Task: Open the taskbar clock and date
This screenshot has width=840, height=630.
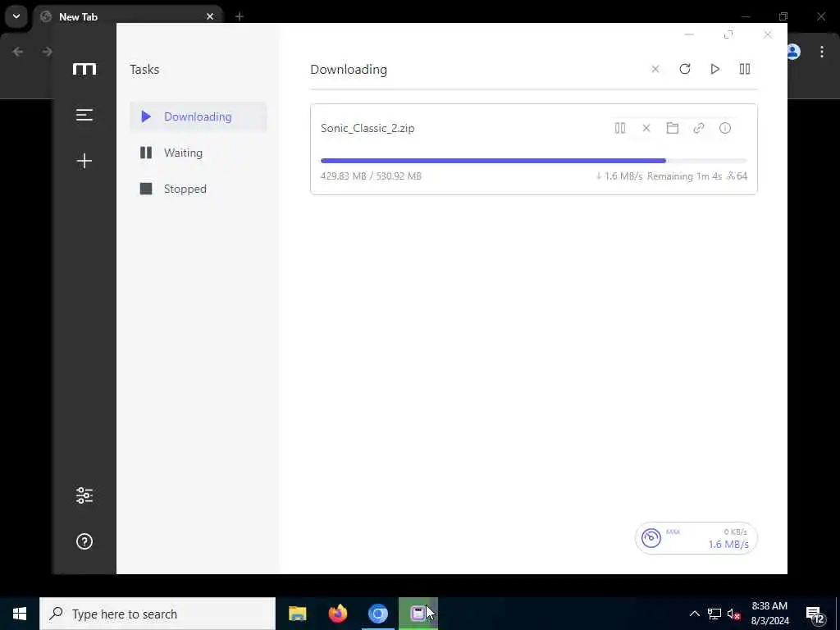Action: pyautogui.click(x=769, y=614)
